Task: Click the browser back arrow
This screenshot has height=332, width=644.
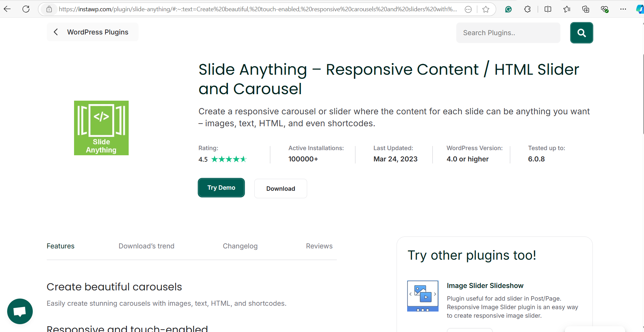Action: 7,9
